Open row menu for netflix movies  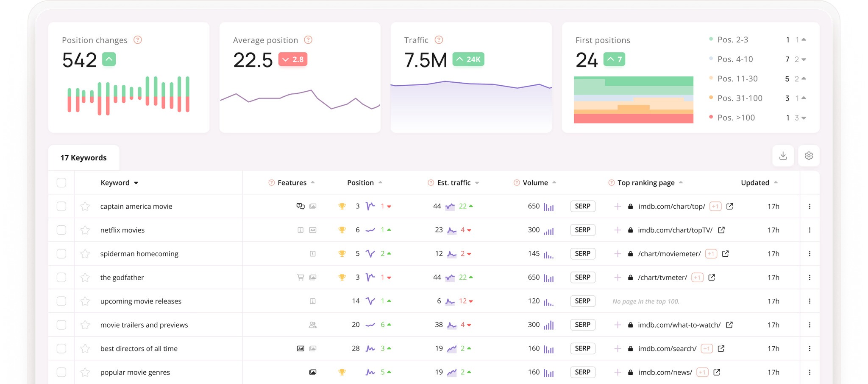click(810, 230)
